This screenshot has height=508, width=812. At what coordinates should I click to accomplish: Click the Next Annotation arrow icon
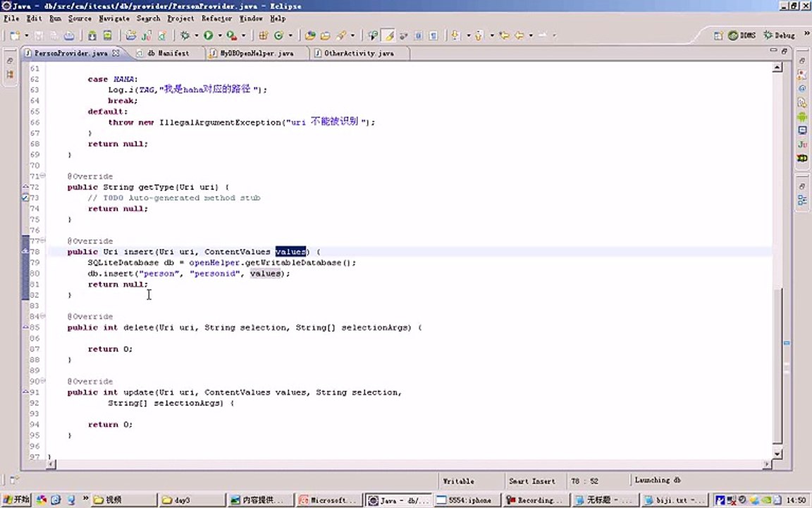455,35
